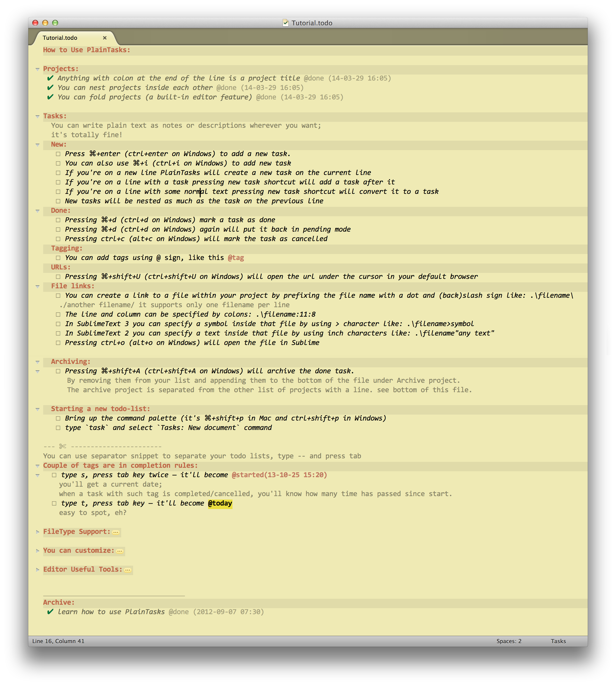Click the green zoom window button
This screenshot has height=682, width=616.
tap(55, 23)
